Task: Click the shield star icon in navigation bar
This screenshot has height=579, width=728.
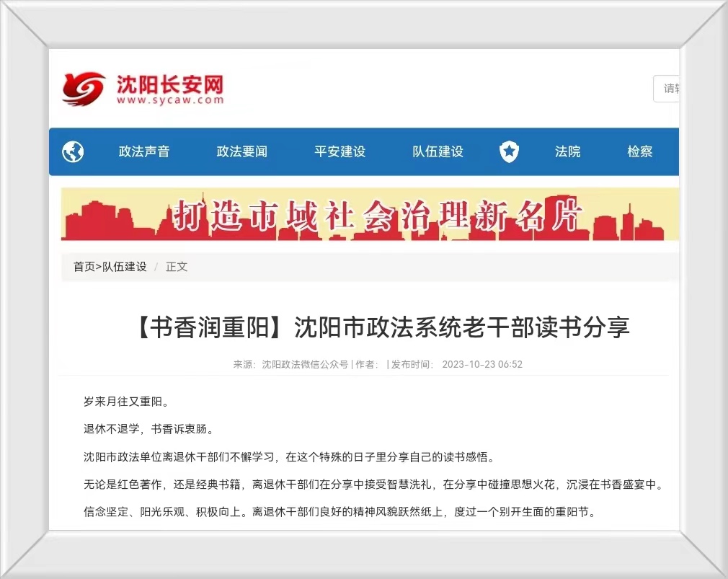Action: pos(509,151)
